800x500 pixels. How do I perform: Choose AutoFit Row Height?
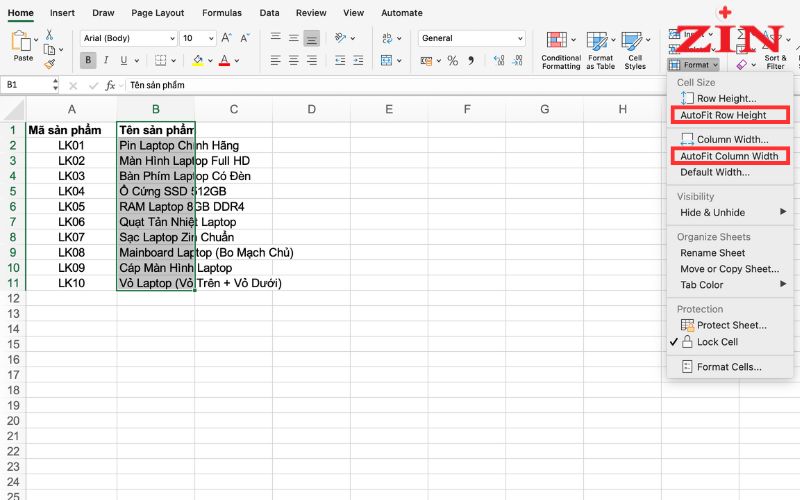pyautogui.click(x=730, y=115)
